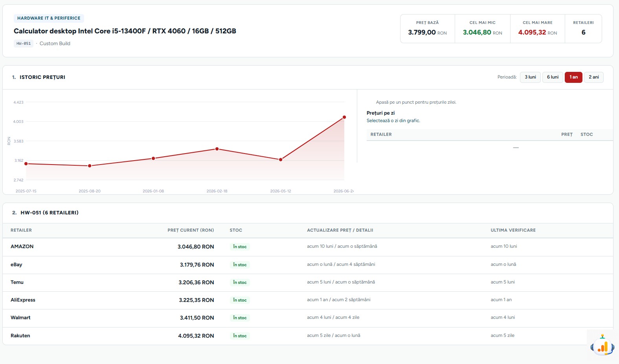Viewport: 619px width, 364px height.
Task: Open the eBay retailer row
Action: [x=308, y=265]
